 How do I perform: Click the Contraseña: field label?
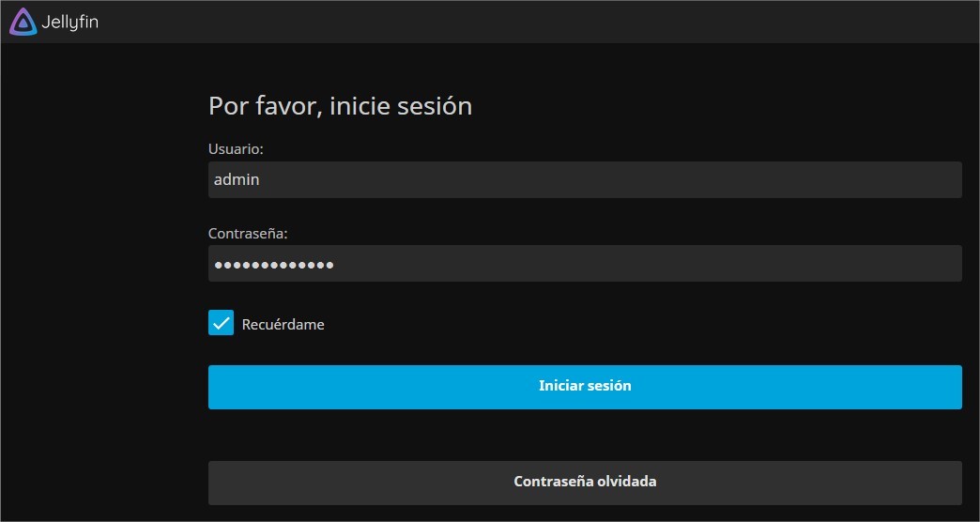tap(248, 233)
